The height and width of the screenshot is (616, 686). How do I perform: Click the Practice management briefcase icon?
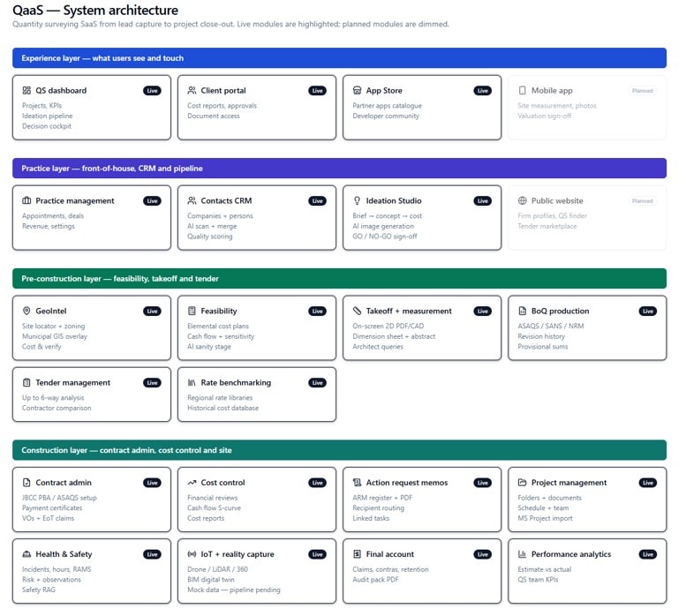(26, 200)
